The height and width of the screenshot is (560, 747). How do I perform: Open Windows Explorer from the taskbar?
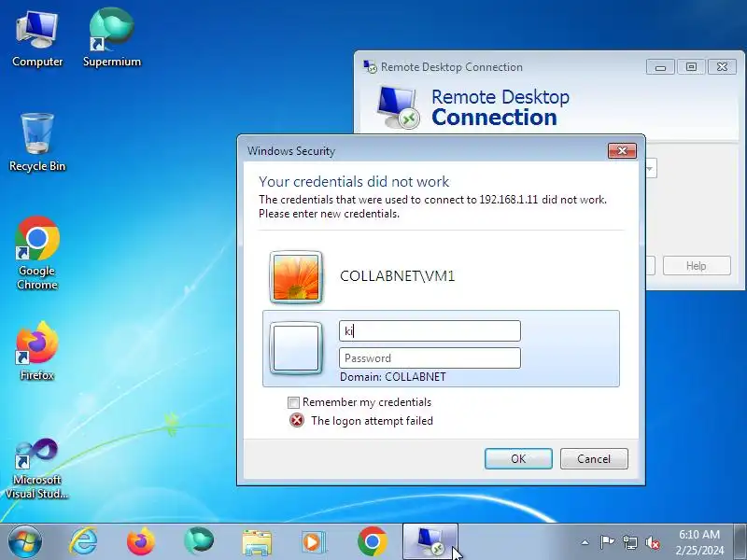click(x=257, y=542)
